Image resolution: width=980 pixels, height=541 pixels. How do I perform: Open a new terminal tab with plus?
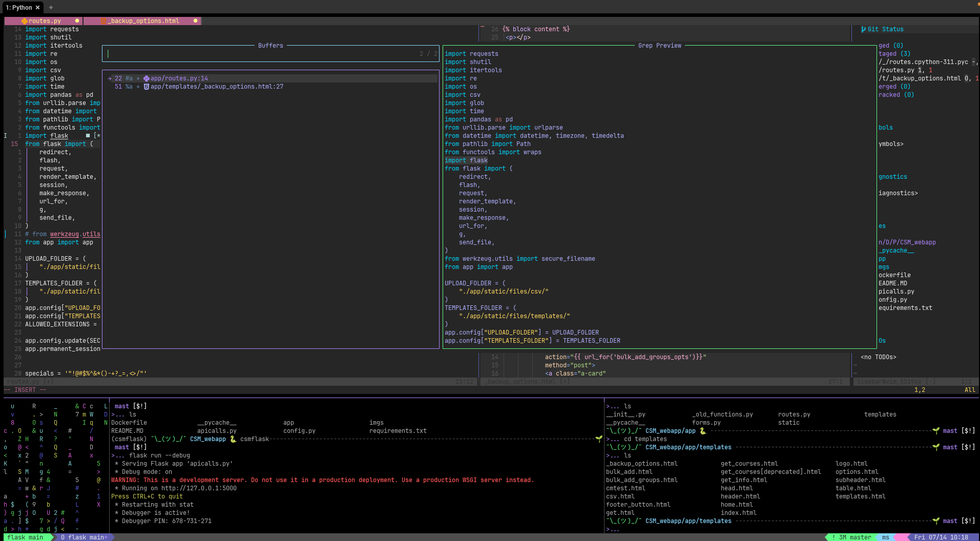(51, 8)
